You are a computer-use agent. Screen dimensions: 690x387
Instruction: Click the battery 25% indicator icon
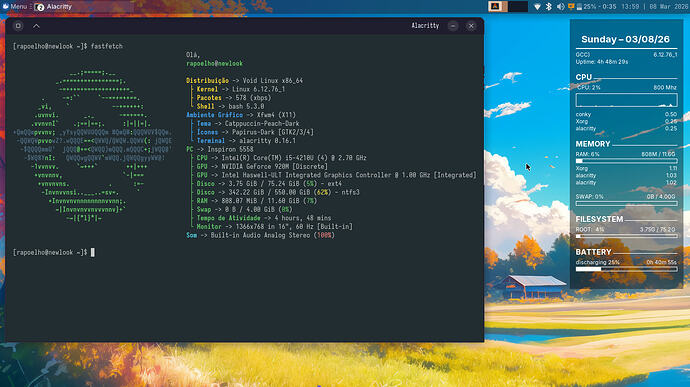(x=580, y=7)
